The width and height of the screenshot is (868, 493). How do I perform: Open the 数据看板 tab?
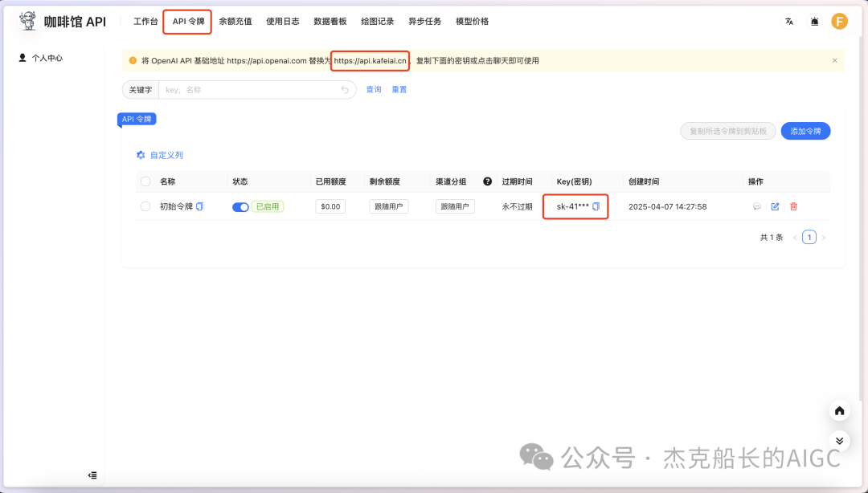(330, 22)
